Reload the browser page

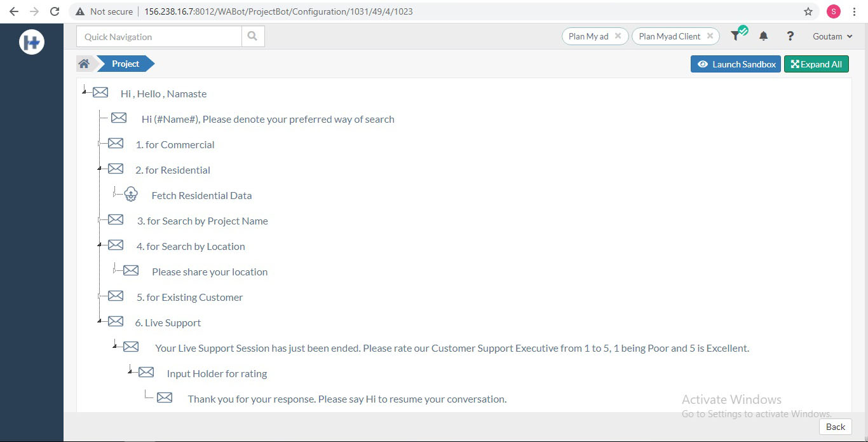click(55, 11)
